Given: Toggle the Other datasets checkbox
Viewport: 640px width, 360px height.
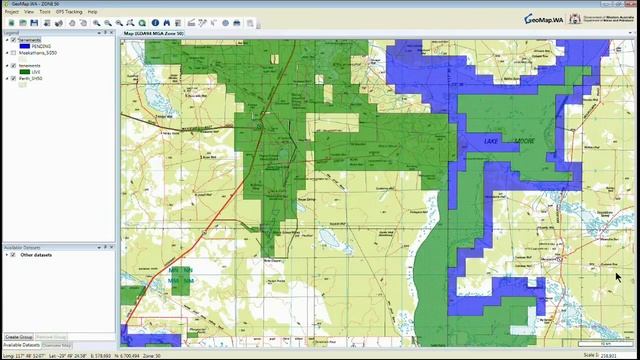Looking at the screenshot, I should 13,255.
